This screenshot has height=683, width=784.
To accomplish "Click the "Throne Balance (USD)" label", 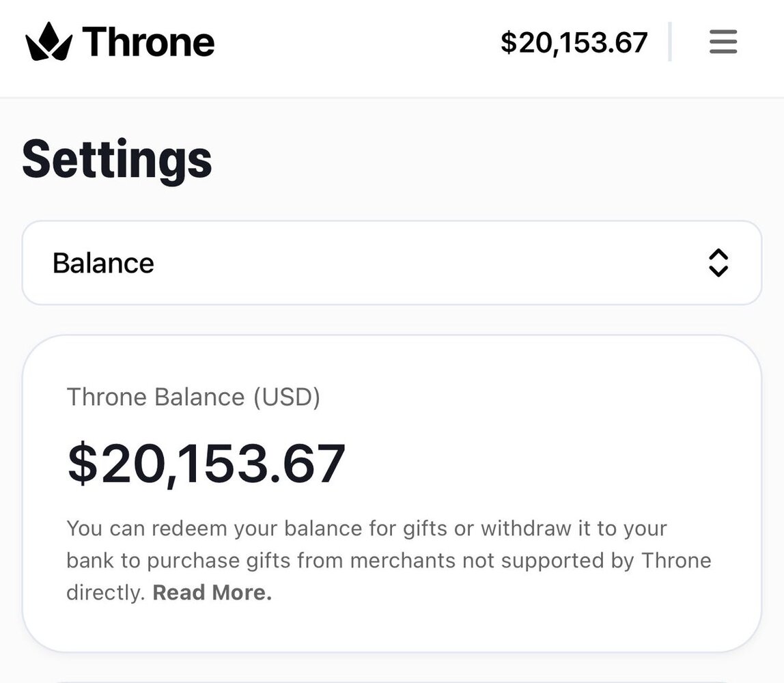I will [193, 397].
